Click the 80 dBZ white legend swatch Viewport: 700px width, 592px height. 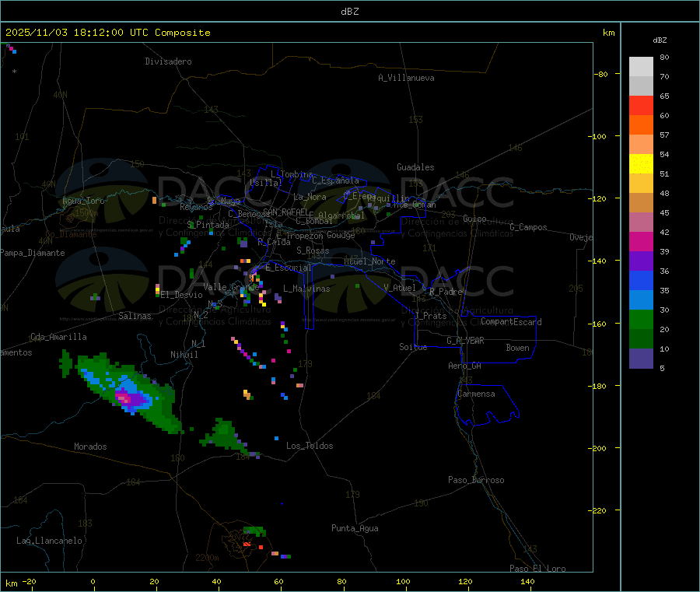(x=641, y=67)
